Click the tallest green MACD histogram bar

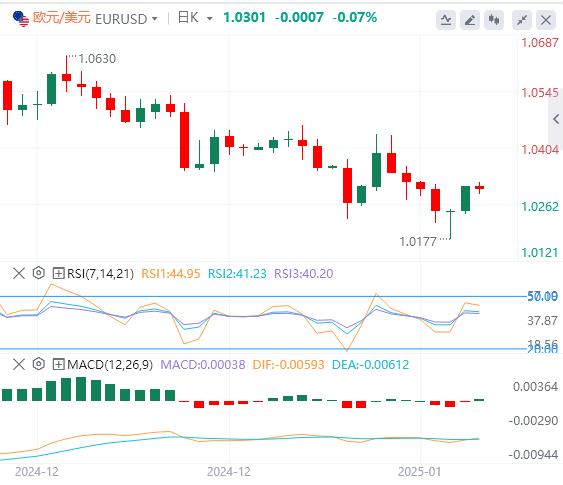tap(81, 389)
